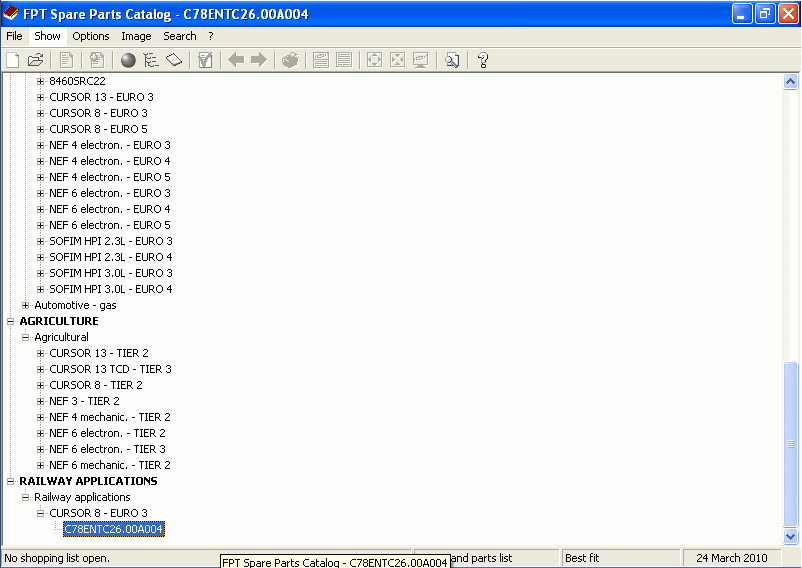Collapse the RAILWAY APPLICATIONS section

[10, 481]
